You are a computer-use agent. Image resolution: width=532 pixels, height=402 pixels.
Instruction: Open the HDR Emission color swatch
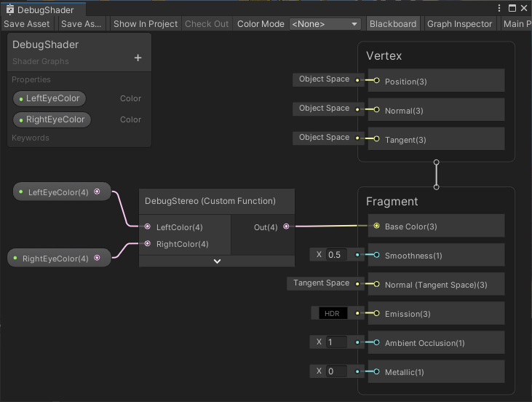[333, 314]
